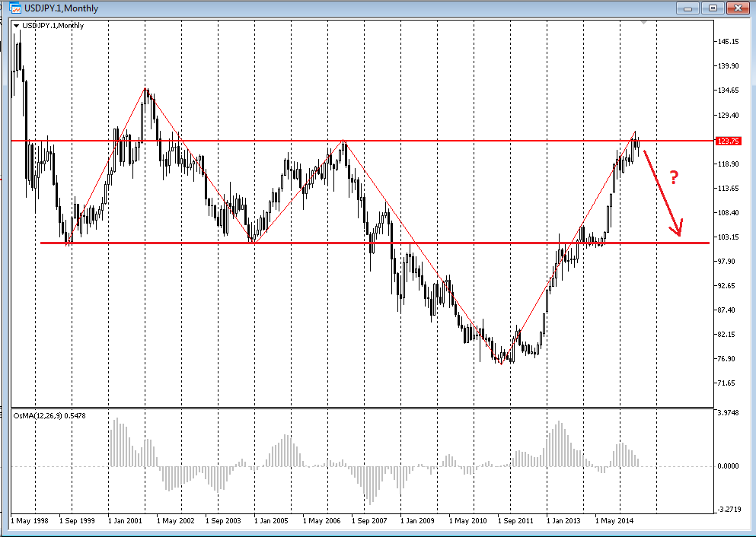Click the chart window icon in title bar
Image resolution: width=756 pixels, height=537 pixels.
15,8
